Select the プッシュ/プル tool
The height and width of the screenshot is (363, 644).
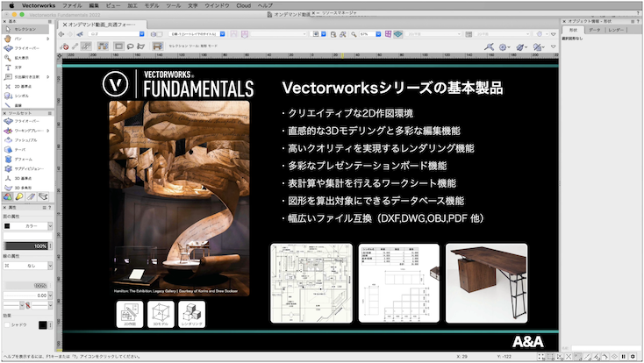tap(25, 140)
